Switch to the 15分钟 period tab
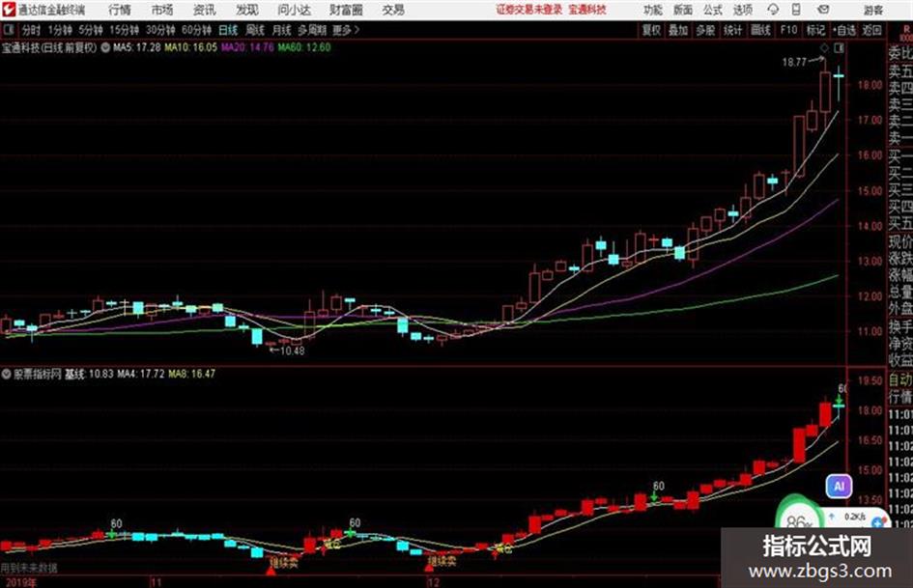The height and width of the screenshot is (588, 913). (124, 30)
